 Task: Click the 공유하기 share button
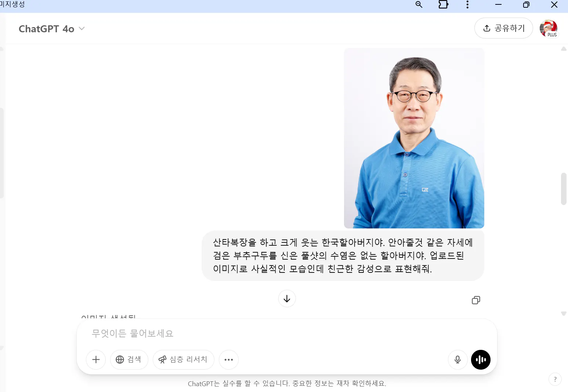(503, 28)
